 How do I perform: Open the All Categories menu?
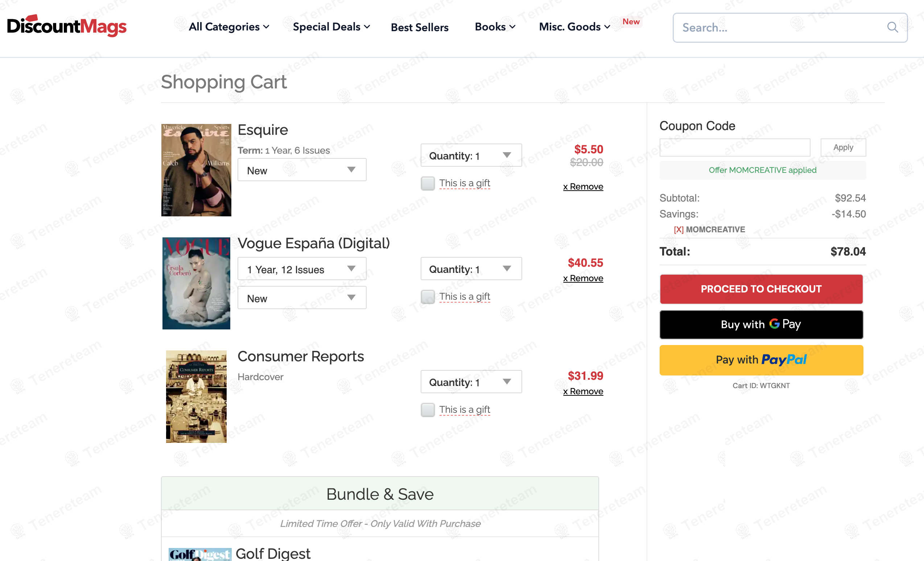point(229,27)
